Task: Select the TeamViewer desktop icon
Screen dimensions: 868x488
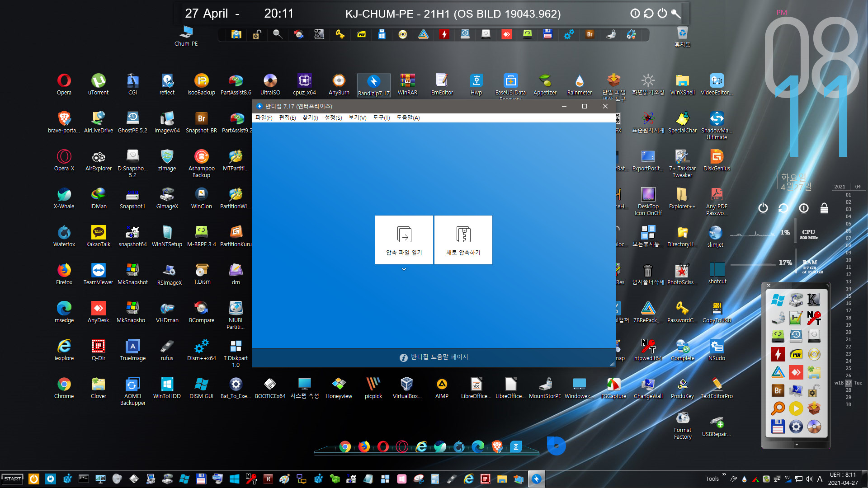Action: (x=98, y=274)
